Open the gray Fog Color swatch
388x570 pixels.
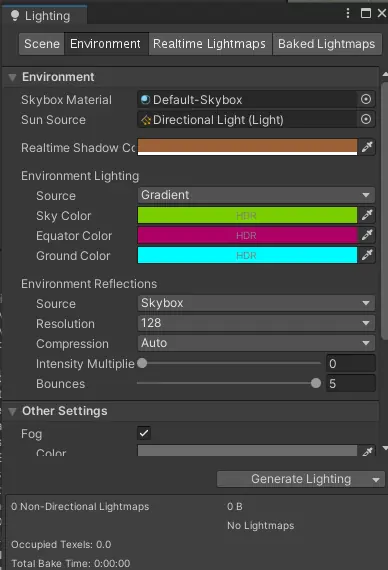pos(247,451)
